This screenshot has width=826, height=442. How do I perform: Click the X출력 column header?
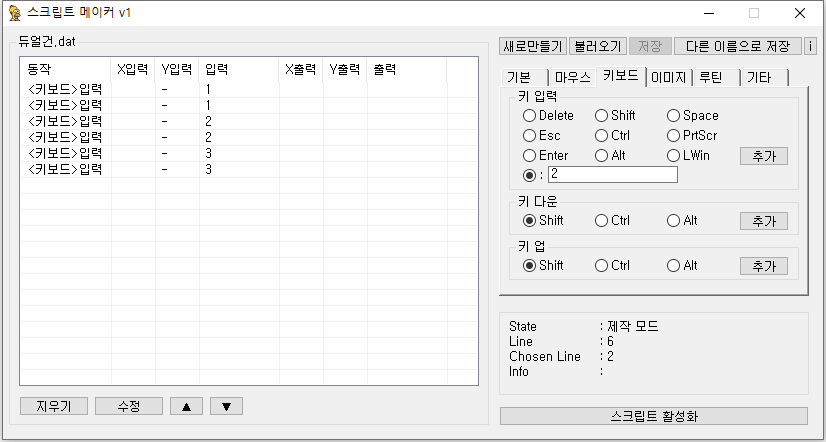click(301, 70)
